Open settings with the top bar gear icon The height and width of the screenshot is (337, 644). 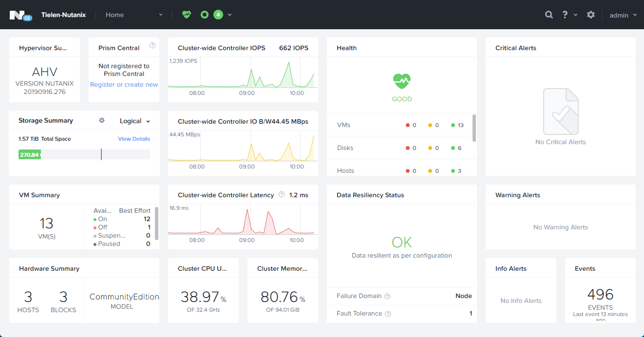coord(591,15)
